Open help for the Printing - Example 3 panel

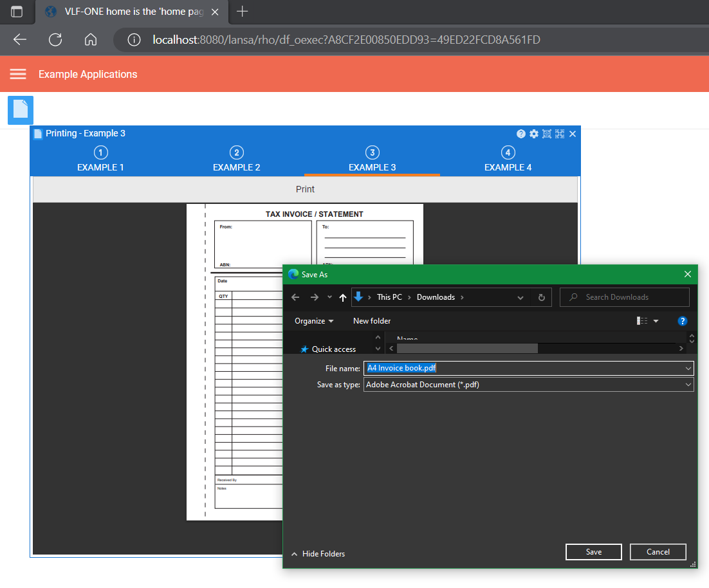pos(521,134)
